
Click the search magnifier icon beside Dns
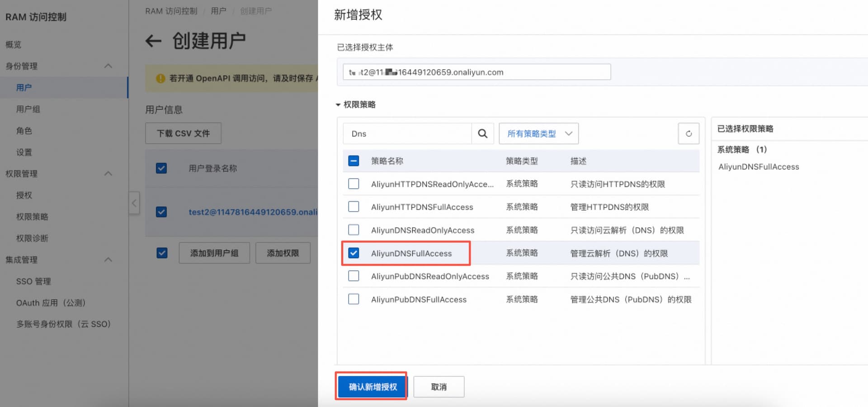(x=482, y=133)
